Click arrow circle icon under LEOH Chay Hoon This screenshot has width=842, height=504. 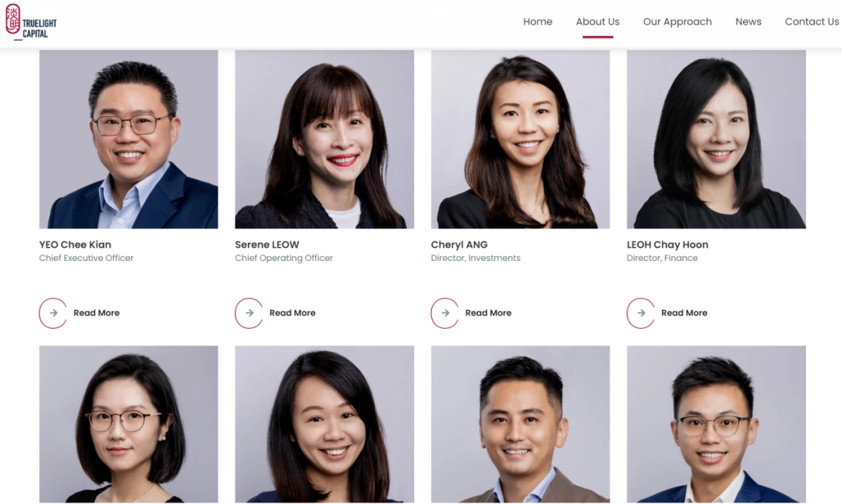[x=641, y=313]
